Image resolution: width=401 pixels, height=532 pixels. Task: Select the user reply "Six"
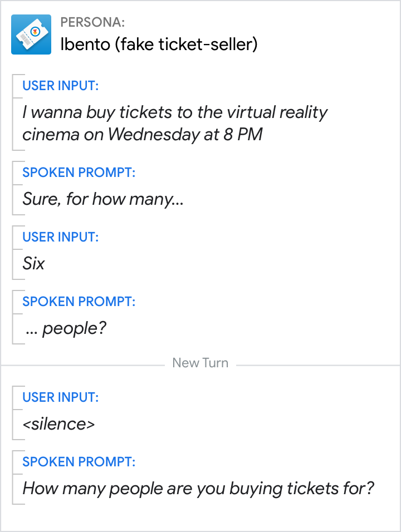pos(33,263)
